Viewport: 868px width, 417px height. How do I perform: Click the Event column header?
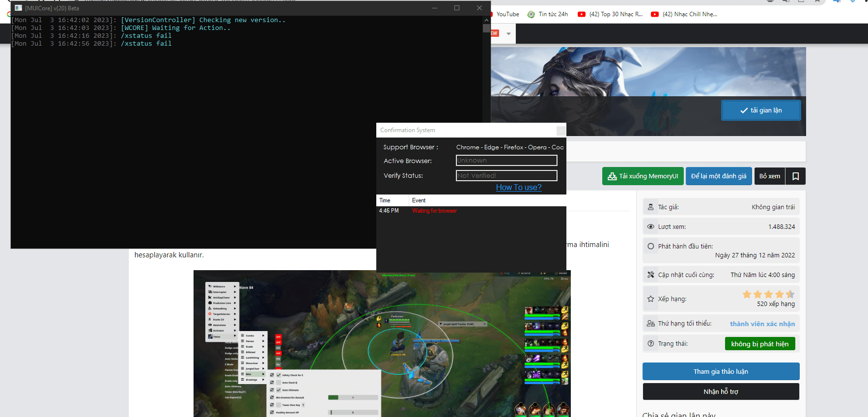point(487,200)
